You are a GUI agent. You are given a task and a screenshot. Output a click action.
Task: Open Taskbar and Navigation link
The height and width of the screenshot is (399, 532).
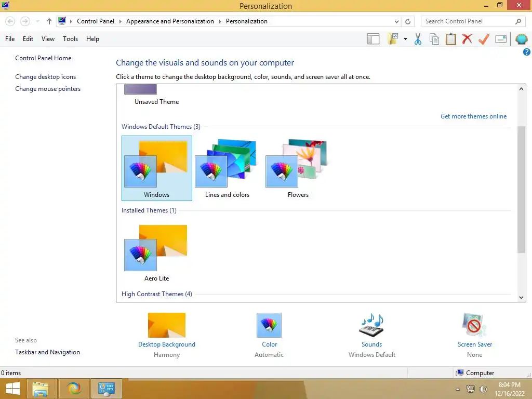pos(47,352)
